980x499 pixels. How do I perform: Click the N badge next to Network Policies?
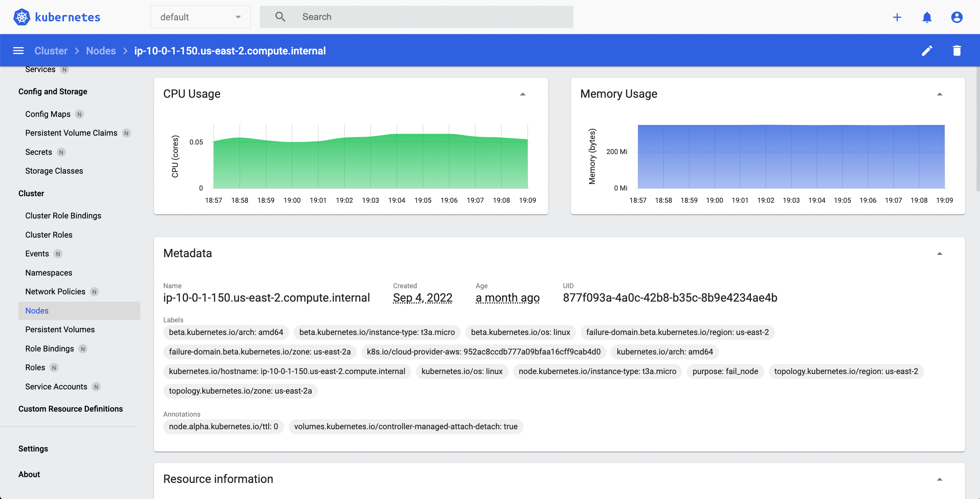[94, 292]
